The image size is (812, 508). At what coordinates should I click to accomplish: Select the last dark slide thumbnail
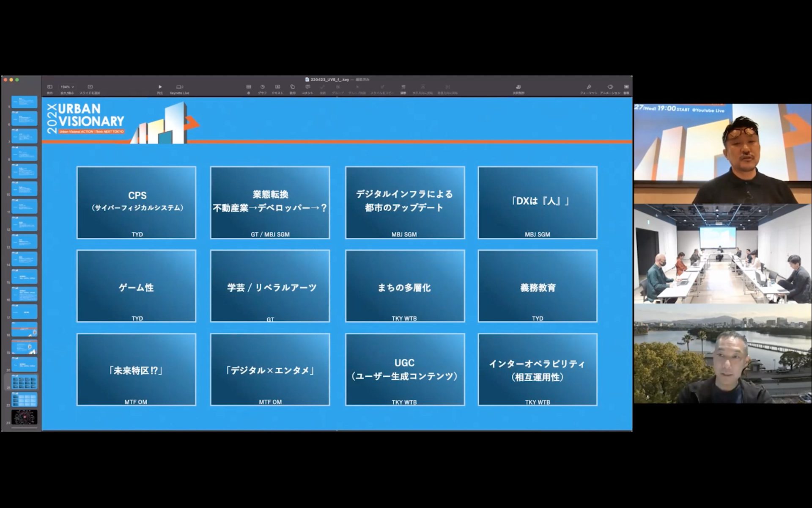click(25, 417)
